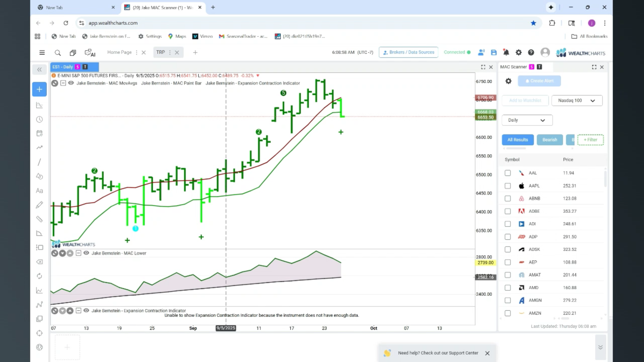
Task: Expand the bottom panel double chevron
Action: (600, 347)
